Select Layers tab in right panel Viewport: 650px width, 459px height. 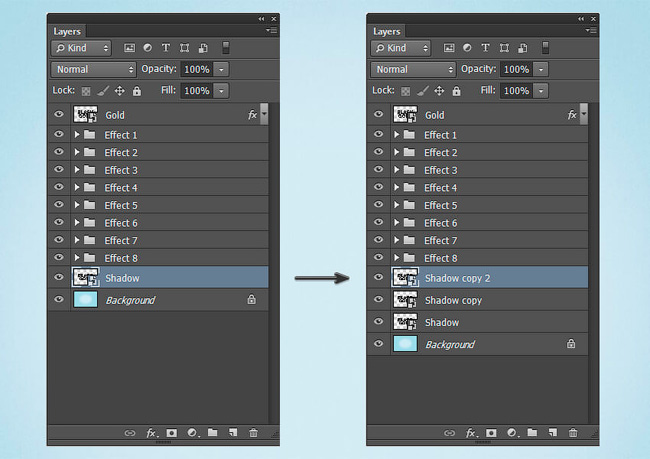point(386,32)
